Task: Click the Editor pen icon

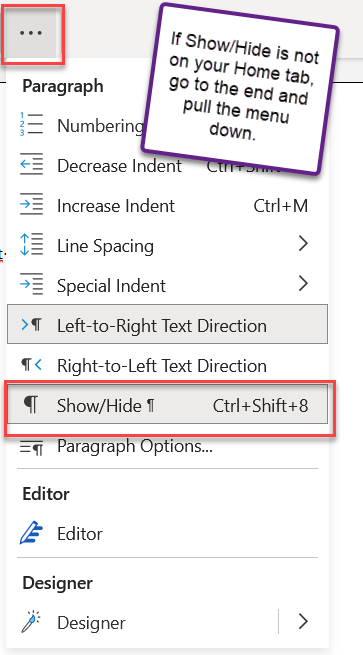Action: 31,533
